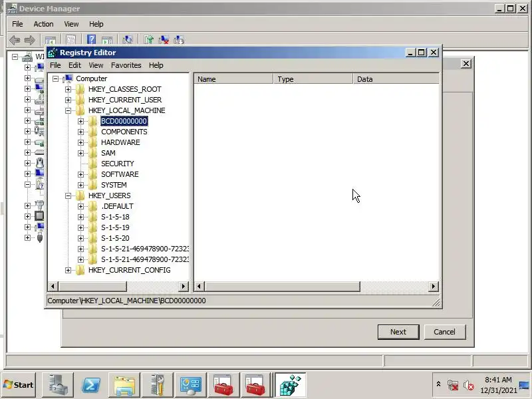
Task: Select the SAM key label
Action: point(108,153)
